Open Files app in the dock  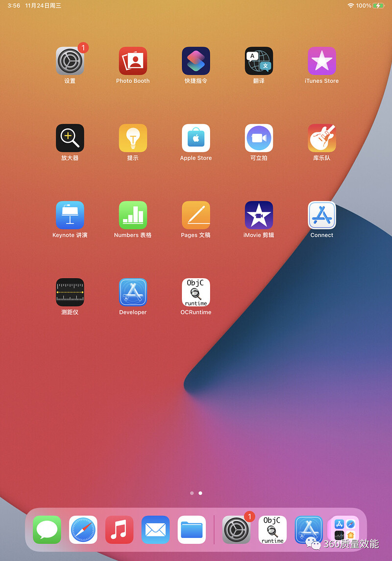192,530
